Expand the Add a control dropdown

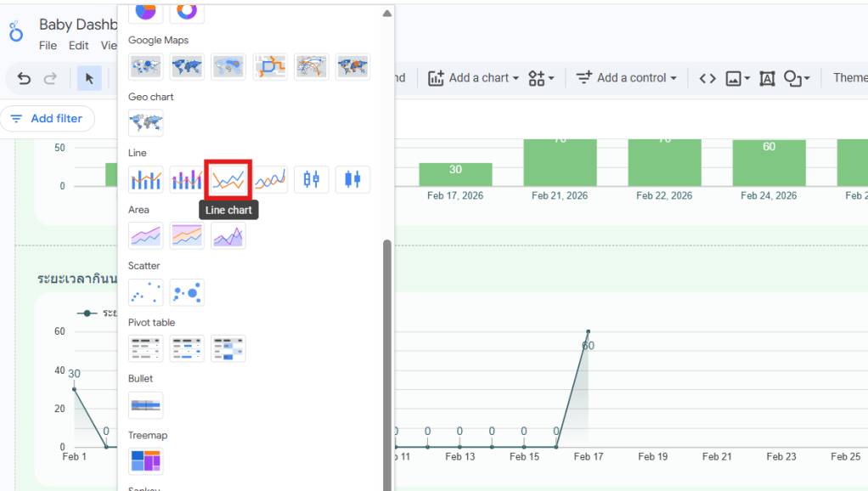point(626,78)
